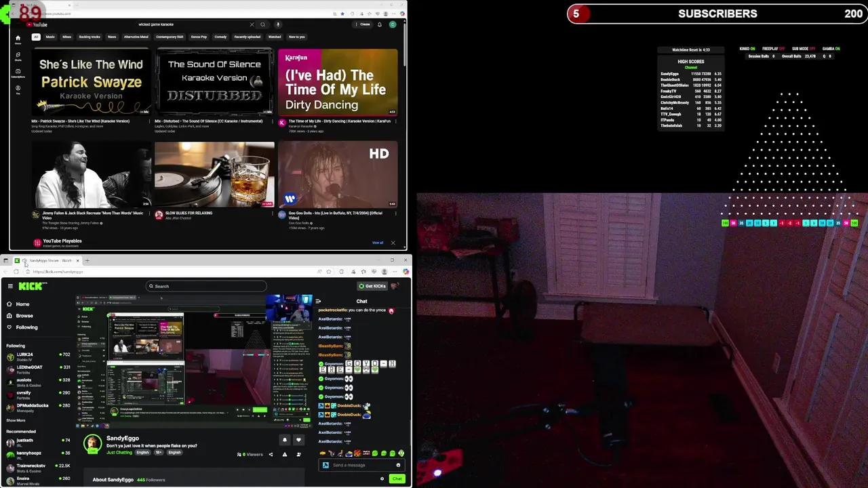The width and height of the screenshot is (868, 488).
Task: Open 'She's Like The Wind' karaoke thumbnail
Action: [92, 82]
